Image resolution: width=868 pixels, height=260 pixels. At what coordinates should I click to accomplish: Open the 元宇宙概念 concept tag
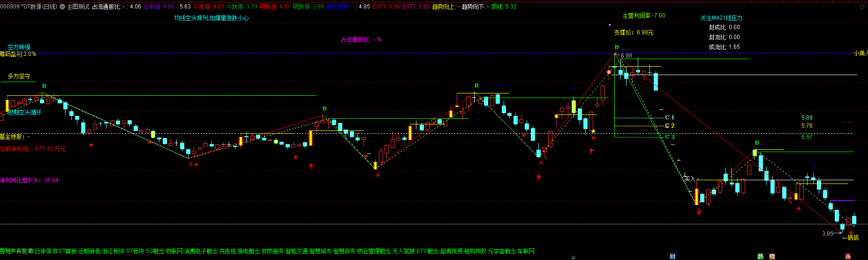click(x=502, y=251)
